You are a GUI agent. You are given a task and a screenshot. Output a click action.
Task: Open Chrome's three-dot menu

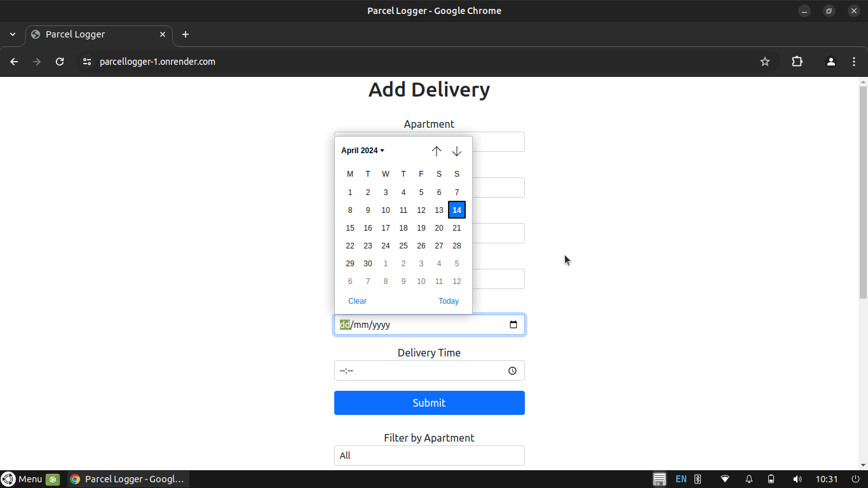pyautogui.click(x=854, y=62)
